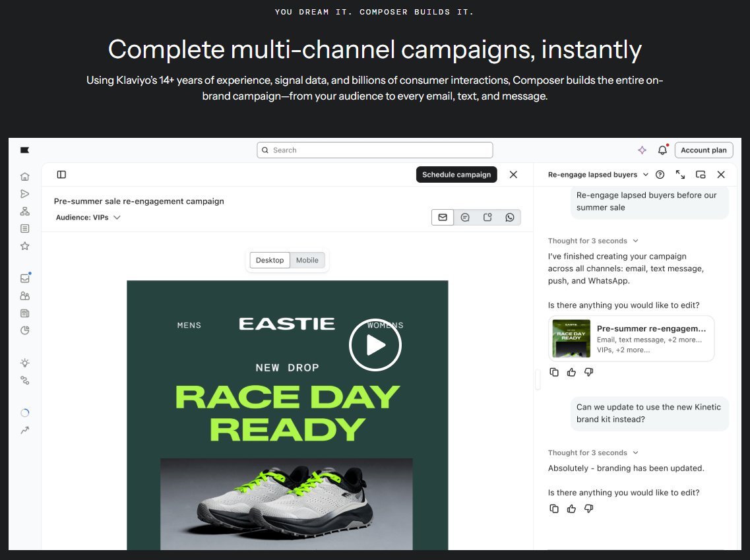Thumbs up the branding updated response
This screenshot has height=560, width=750.
click(x=571, y=509)
